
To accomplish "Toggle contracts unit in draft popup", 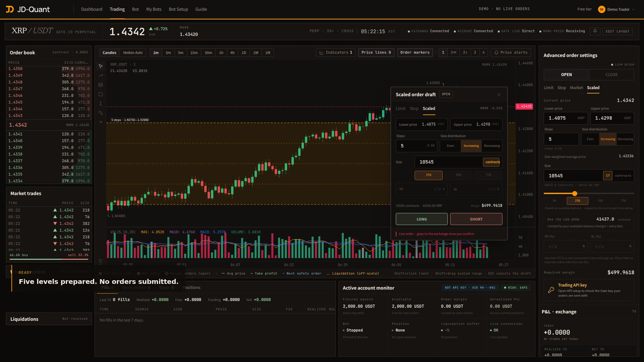I will pyautogui.click(x=491, y=162).
